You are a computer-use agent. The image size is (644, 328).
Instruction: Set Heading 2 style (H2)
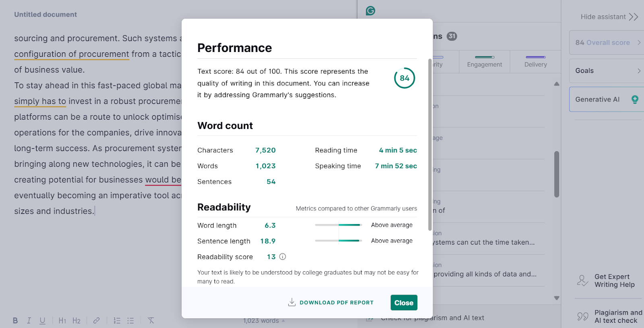[x=76, y=320]
